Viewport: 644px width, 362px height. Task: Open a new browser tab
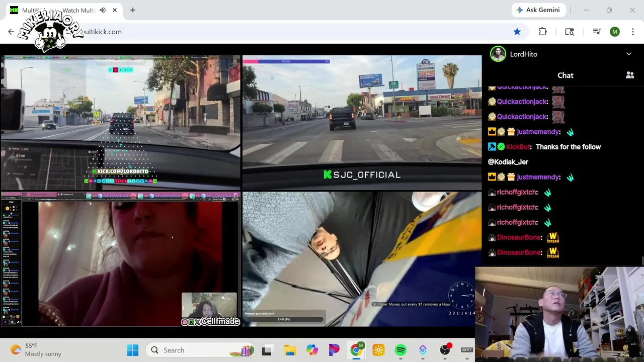[133, 10]
